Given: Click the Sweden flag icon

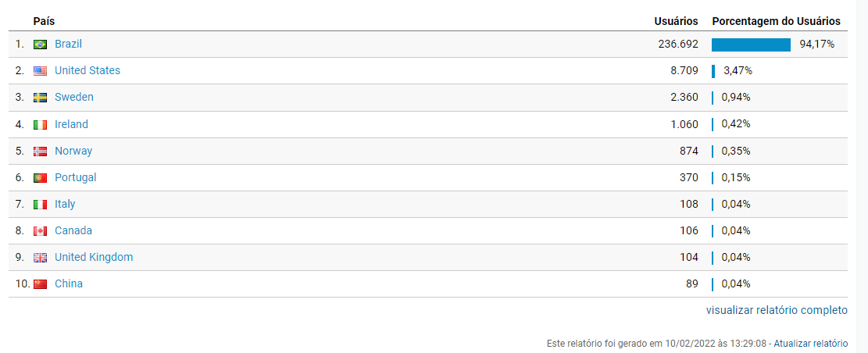Looking at the screenshot, I should (x=40, y=98).
